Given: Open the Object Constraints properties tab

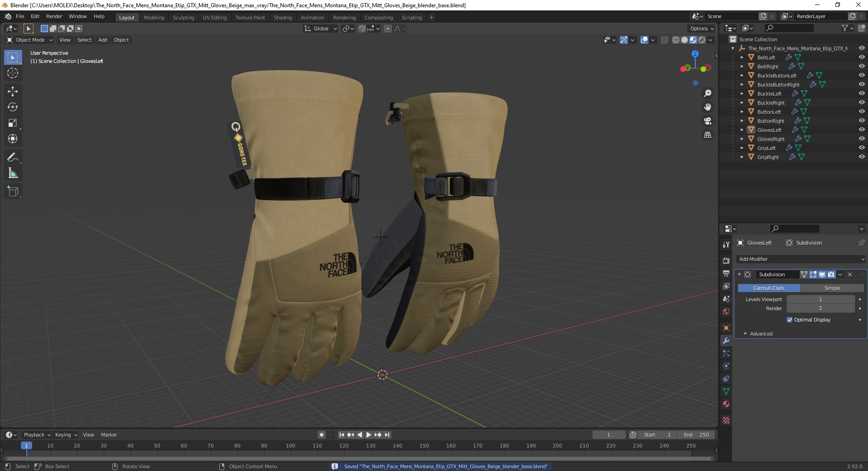Looking at the screenshot, I should point(726,379).
